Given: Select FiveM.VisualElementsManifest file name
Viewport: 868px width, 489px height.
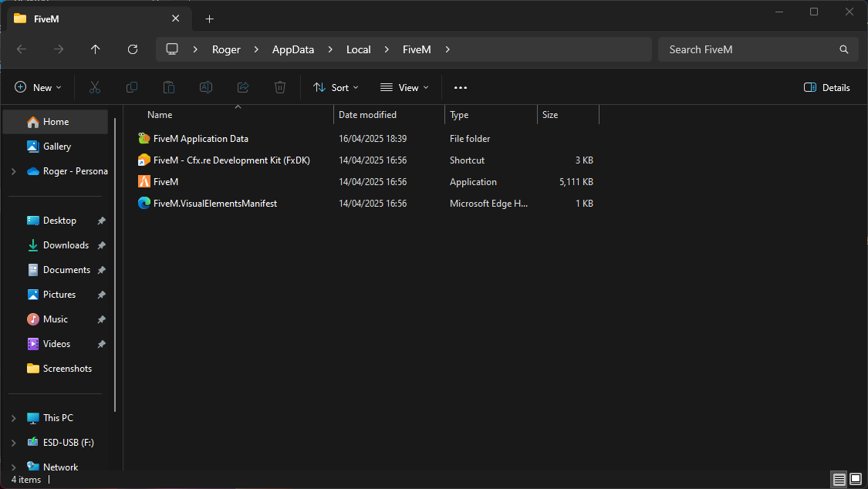Looking at the screenshot, I should (214, 204).
